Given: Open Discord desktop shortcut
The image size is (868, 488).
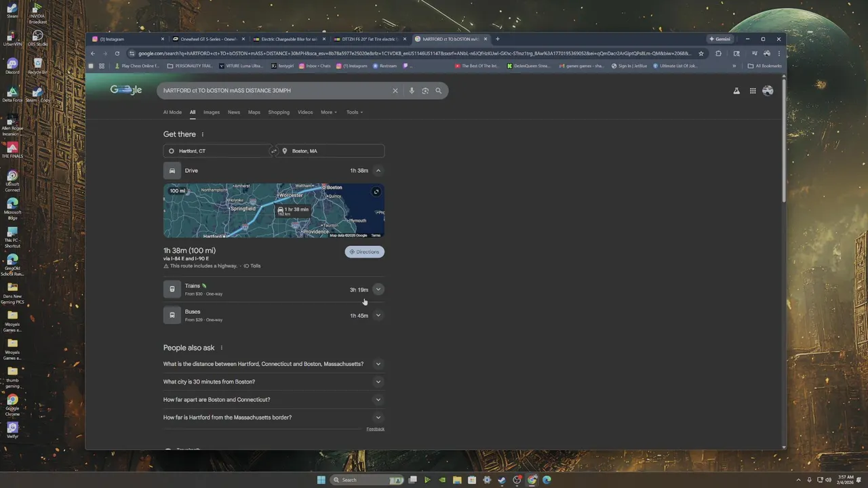Looking at the screenshot, I should coord(12,66).
